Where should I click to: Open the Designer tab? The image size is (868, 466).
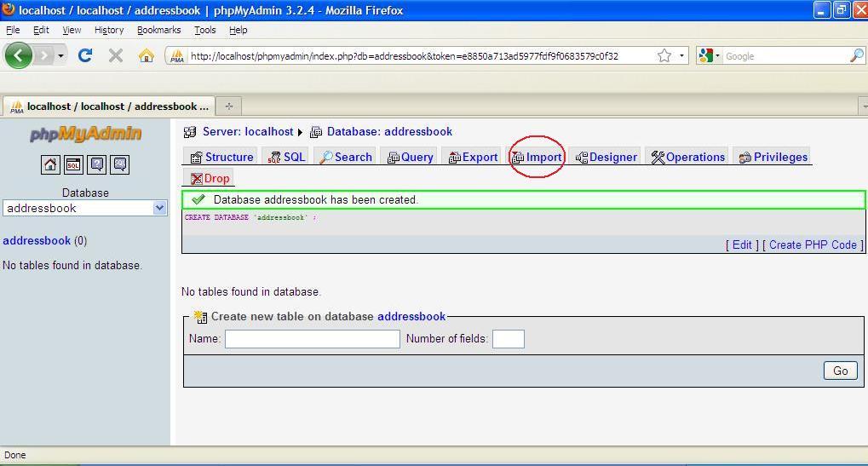(606, 157)
